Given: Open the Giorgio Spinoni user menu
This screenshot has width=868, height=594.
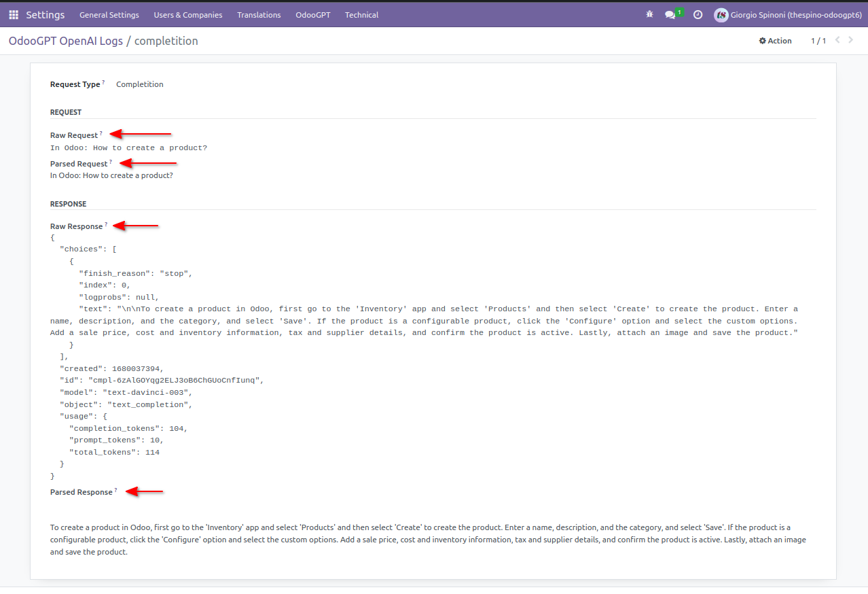Looking at the screenshot, I should [x=788, y=14].
